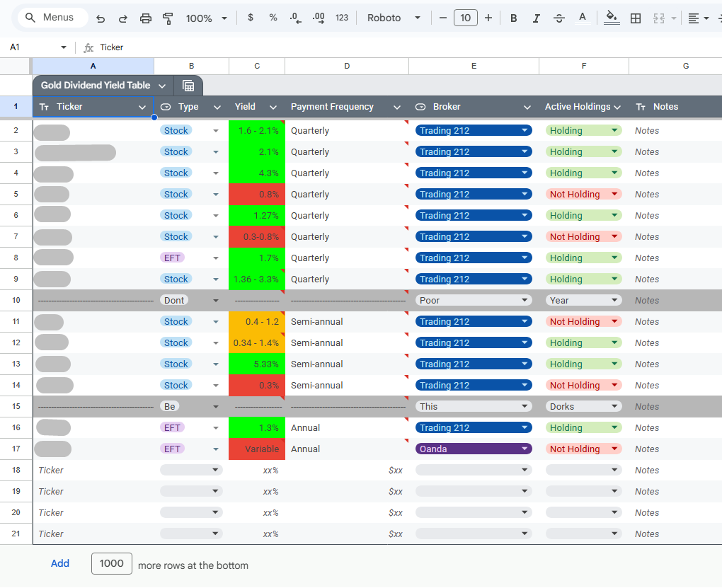Open the borders icon
This screenshot has width=722, height=588.
point(636,18)
